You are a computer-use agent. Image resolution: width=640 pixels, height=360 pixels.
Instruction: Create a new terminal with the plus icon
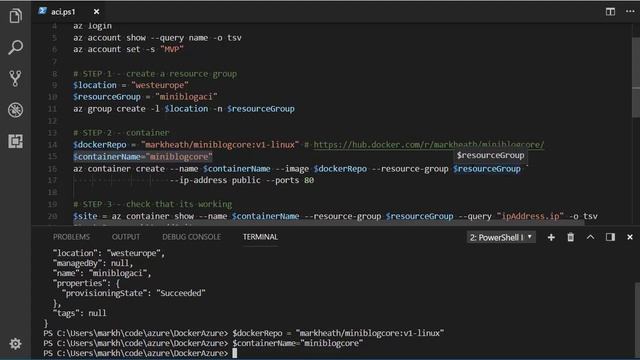point(551,237)
